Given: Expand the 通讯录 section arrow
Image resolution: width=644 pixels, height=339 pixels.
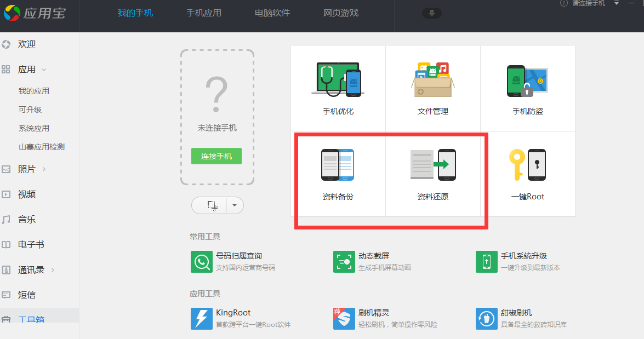Looking at the screenshot, I should [53, 270].
